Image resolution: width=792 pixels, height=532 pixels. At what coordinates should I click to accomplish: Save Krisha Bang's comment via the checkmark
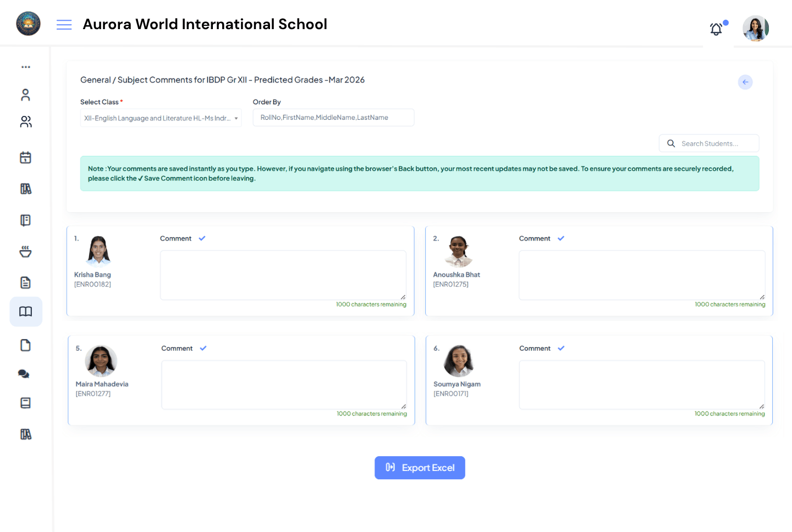tap(201, 238)
